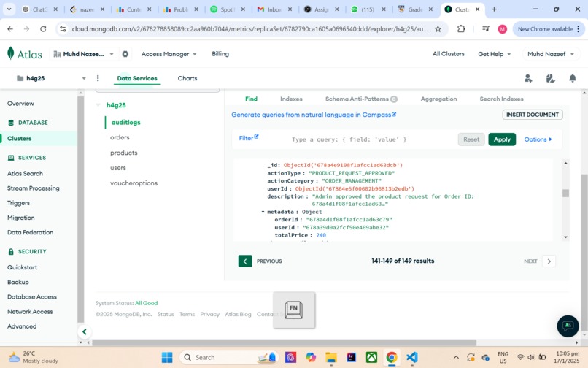The height and width of the screenshot is (368, 588).
Task: Go back in browser history
Action: click(x=10, y=29)
